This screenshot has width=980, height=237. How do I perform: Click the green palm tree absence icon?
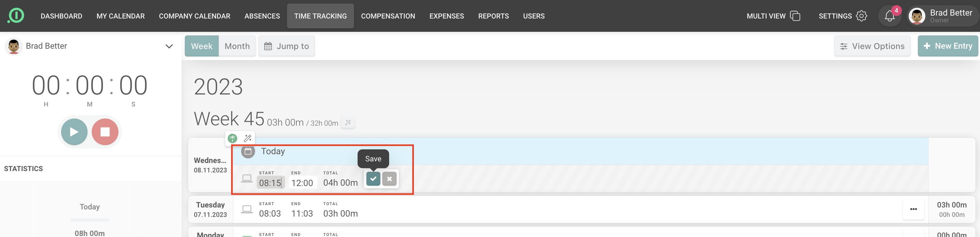pos(232,138)
